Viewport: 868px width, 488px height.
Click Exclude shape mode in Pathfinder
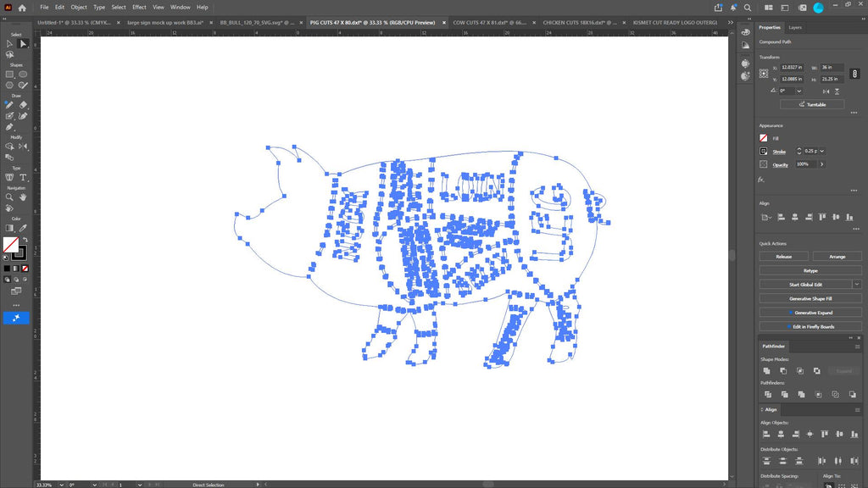tap(816, 371)
